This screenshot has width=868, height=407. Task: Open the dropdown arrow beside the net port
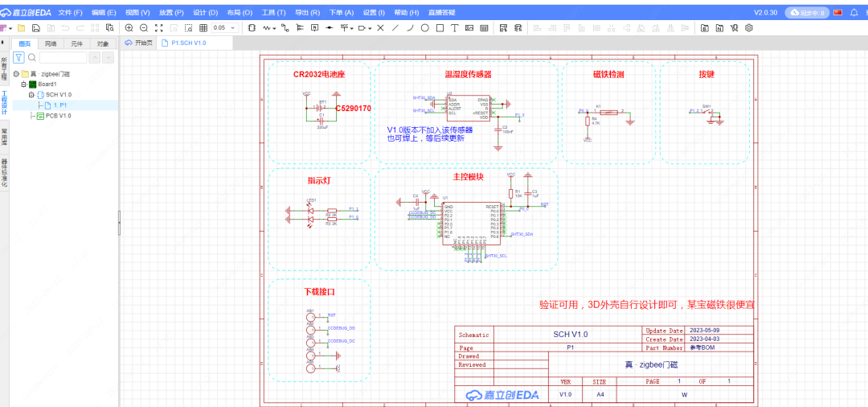tap(370, 28)
